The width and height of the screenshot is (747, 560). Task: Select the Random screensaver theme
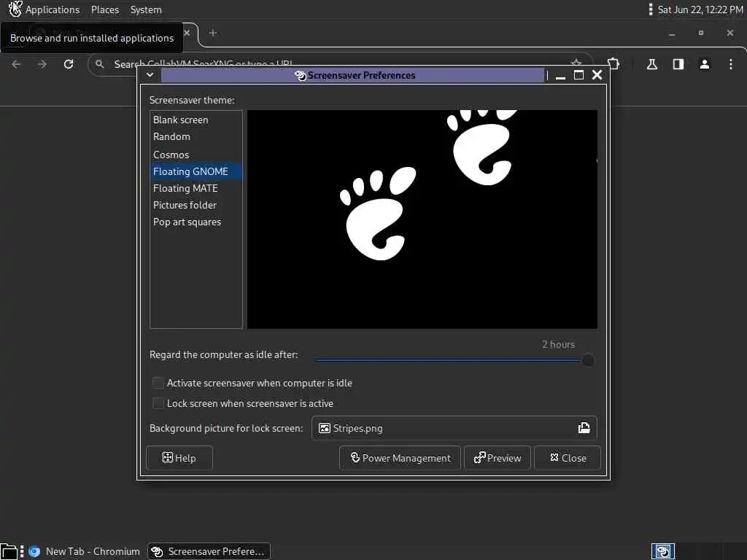[x=196, y=136]
